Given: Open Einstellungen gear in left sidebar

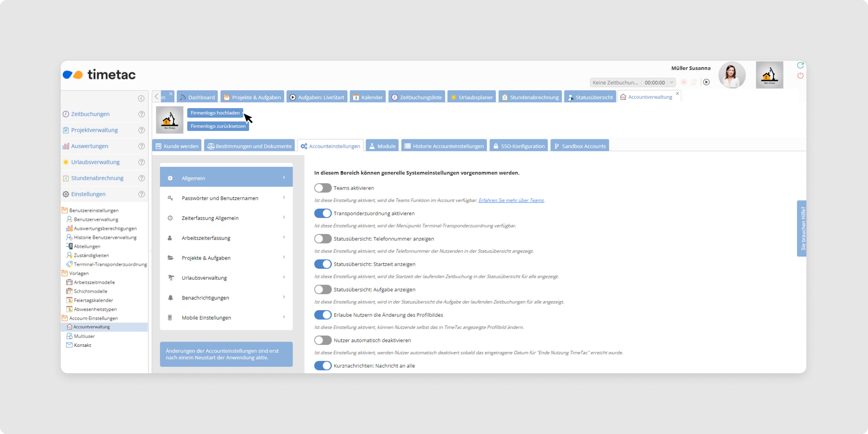Looking at the screenshot, I should click(x=66, y=194).
